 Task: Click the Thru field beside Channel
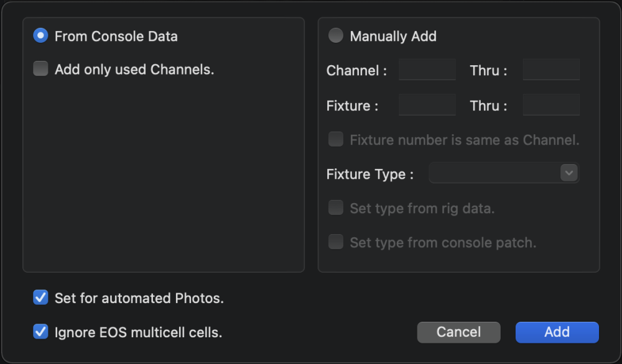(551, 70)
